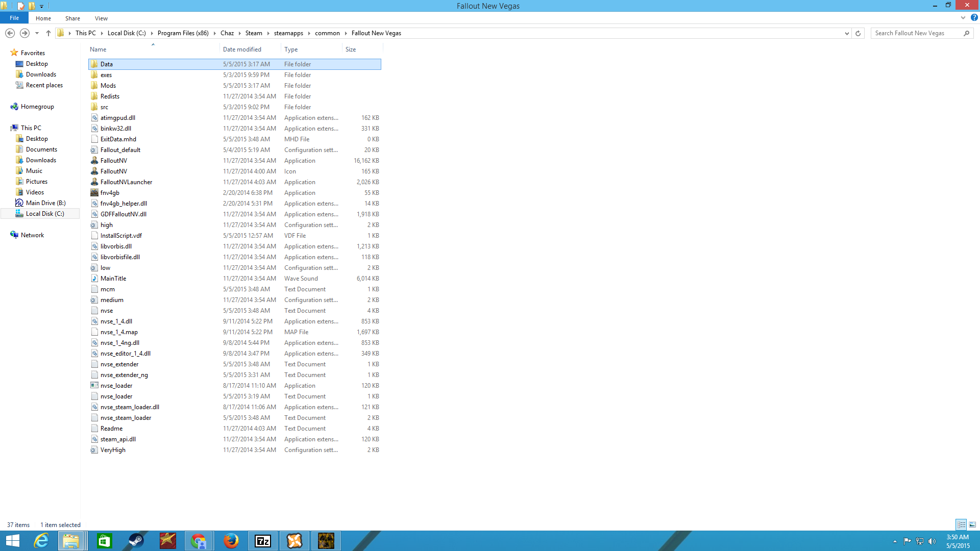Open Steam from the taskbar

136,541
